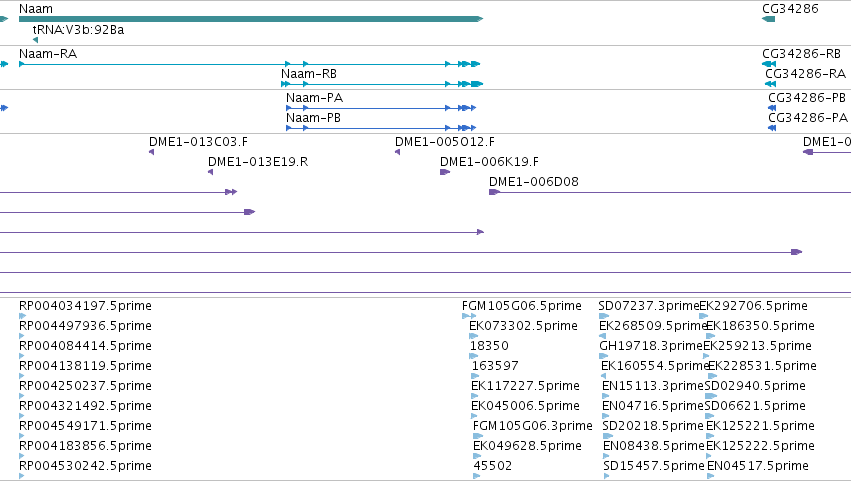Open the Naam-RA transcript label
The width and height of the screenshot is (851, 481).
(x=48, y=54)
